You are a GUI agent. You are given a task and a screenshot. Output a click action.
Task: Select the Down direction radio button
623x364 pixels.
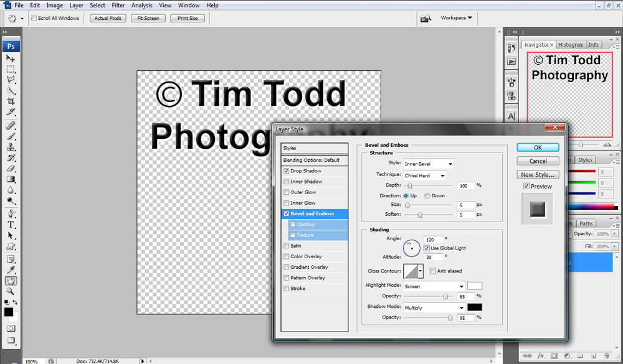click(x=427, y=196)
